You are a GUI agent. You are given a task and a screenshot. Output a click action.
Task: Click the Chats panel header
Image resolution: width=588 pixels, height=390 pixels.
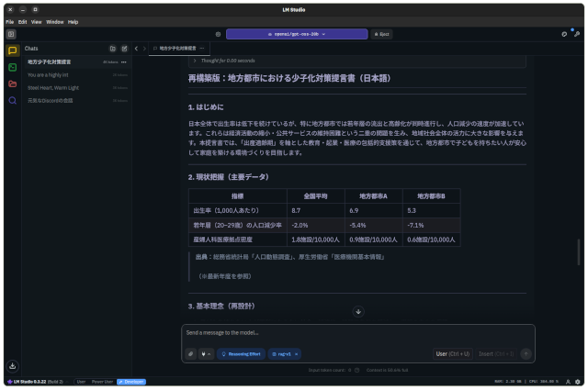click(x=31, y=49)
